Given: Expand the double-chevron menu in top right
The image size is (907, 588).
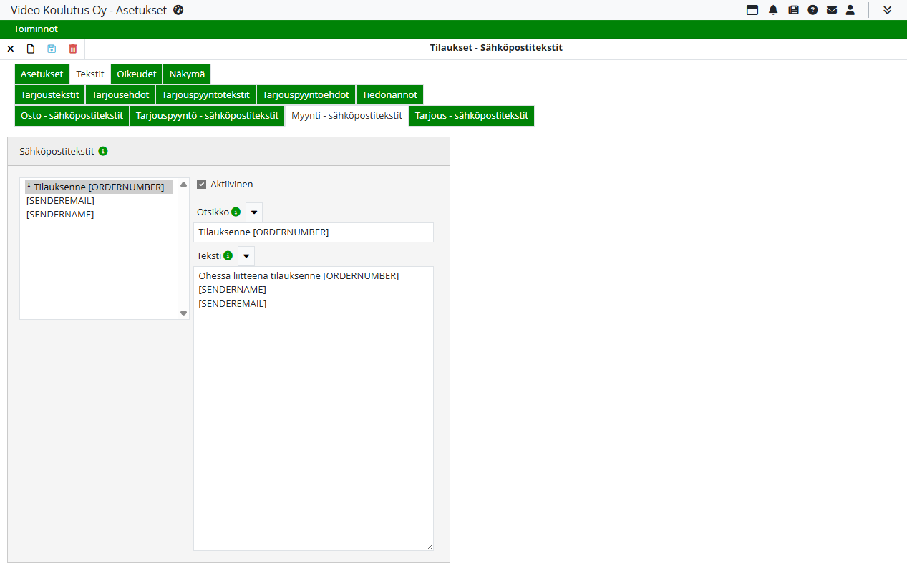Looking at the screenshot, I should click(x=888, y=10).
